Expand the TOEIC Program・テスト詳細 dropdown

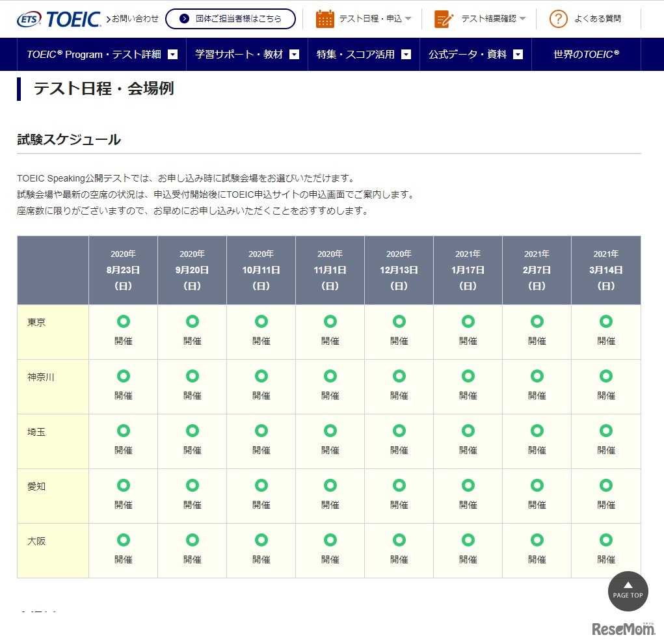(x=172, y=55)
